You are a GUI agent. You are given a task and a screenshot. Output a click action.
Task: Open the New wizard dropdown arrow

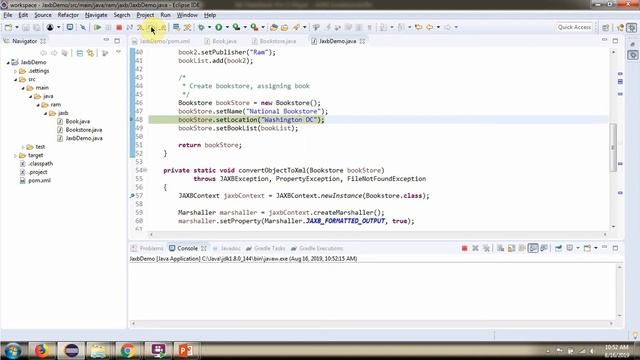pyautogui.click(x=17, y=27)
